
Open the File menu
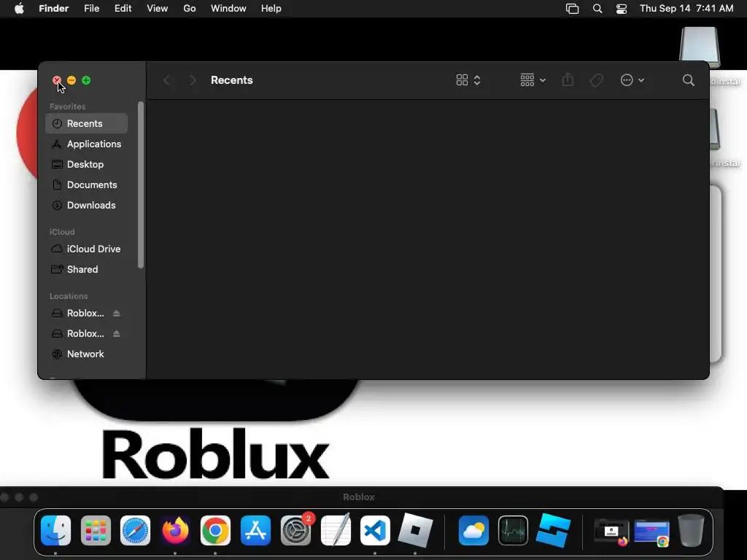[x=91, y=9]
